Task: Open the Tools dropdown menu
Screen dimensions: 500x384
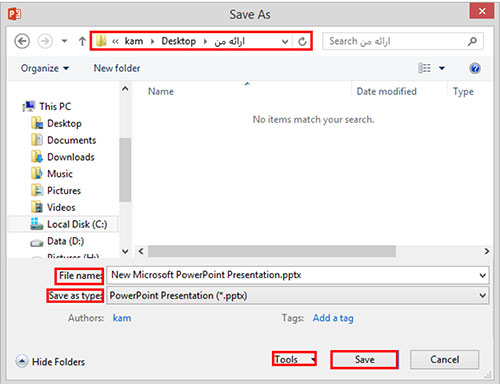Action: 294,359
